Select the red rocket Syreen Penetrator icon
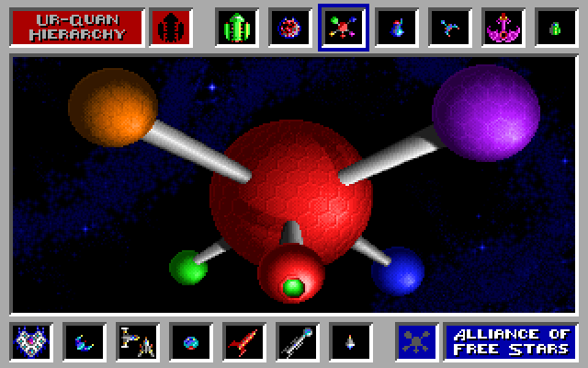The width and height of the screenshot is (588, 368). (x=244, y=342)
